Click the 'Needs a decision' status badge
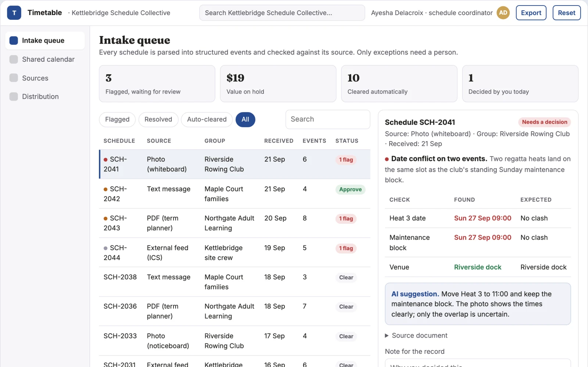This screenshot has height=367, width=588. click(544, 122)
